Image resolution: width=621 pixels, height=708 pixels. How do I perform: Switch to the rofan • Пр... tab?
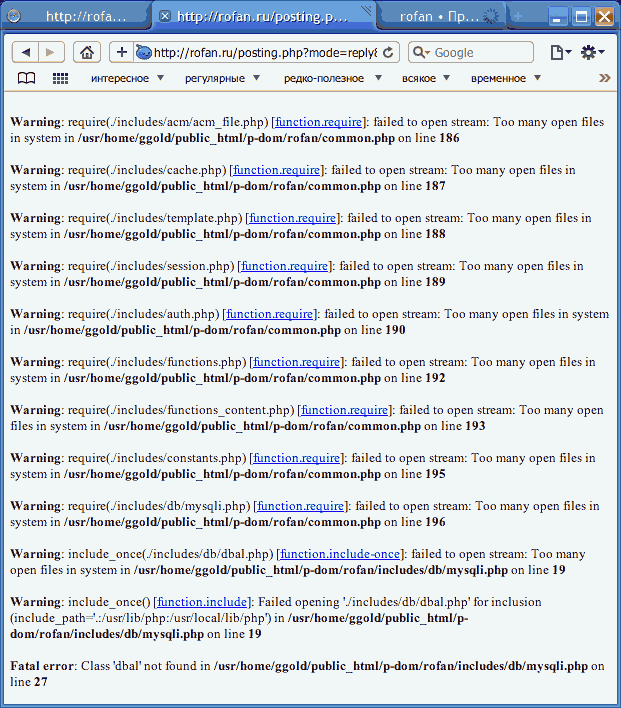[x=440, y=17]
